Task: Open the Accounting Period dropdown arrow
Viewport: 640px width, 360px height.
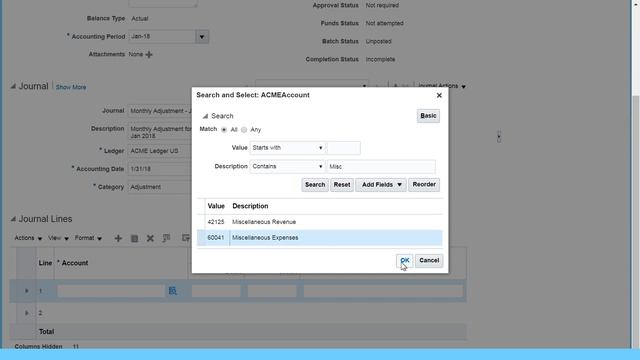Action: click(202, 37)
